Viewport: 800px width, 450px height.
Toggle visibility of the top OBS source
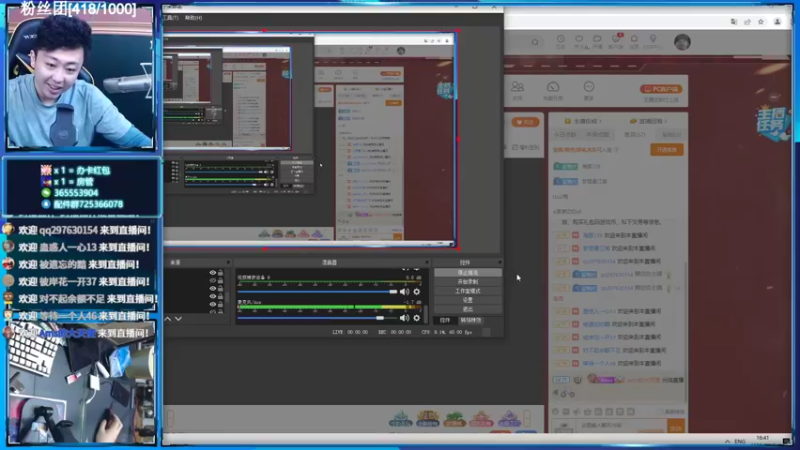click(213, 273)
